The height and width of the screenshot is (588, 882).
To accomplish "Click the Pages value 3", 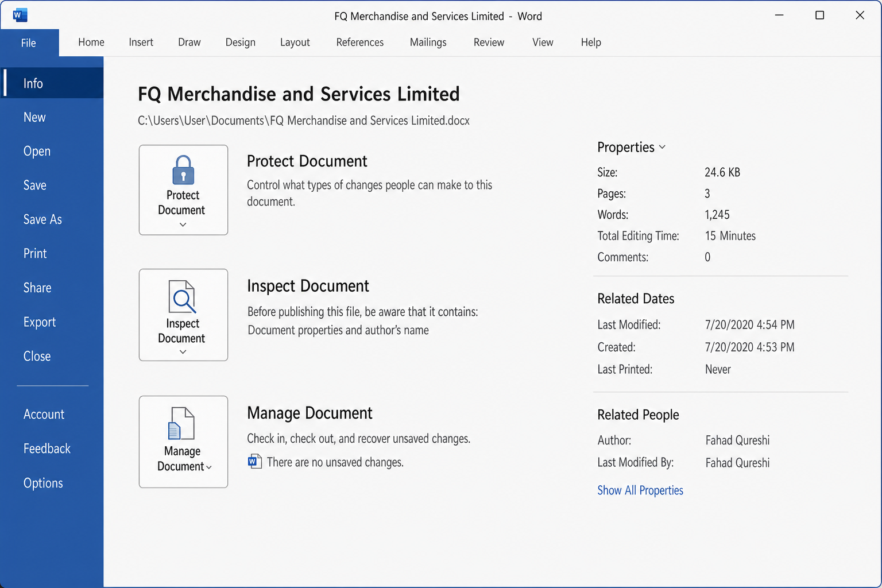I will (707, 194).
